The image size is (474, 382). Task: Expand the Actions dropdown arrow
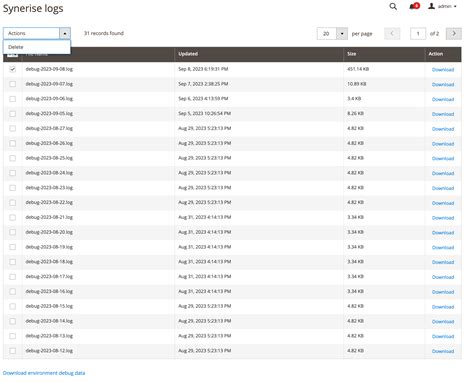[x=65, y=33]
